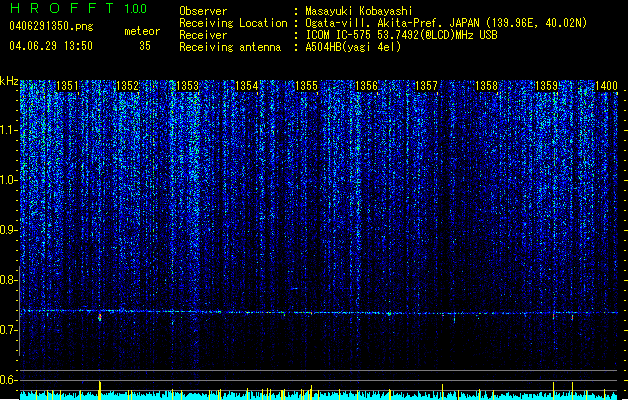629x400 pixels.
Task: Click the 1.0 kHz axis label
Action: (x=8, y=180)
